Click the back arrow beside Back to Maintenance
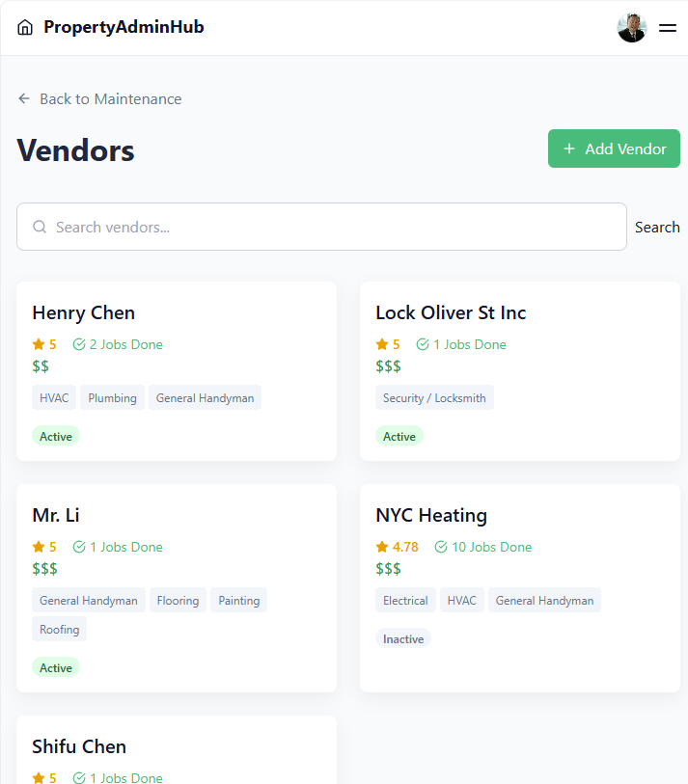The width and height of the screenshot is (688, 784). pos(22,98)
